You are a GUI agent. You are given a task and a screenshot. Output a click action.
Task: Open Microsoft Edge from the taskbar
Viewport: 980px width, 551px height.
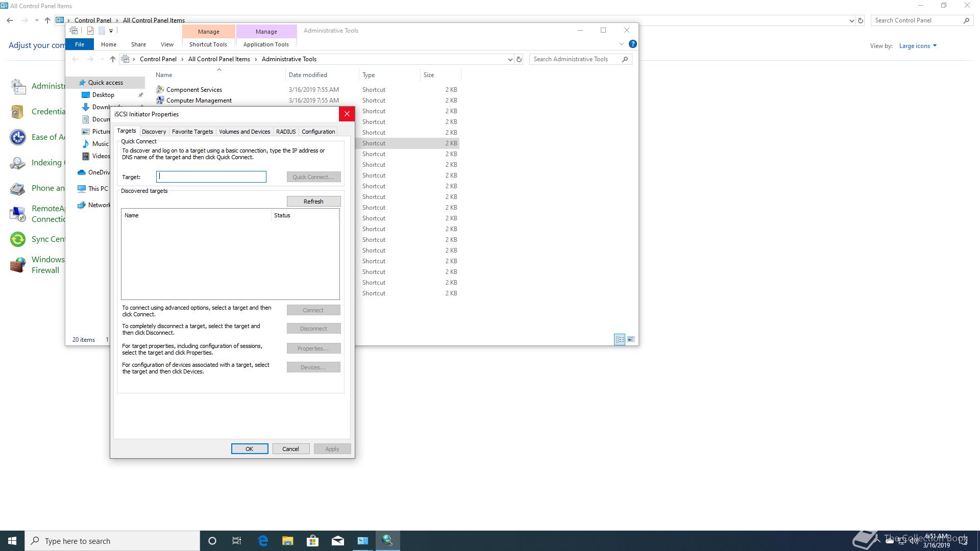[263, 541]
